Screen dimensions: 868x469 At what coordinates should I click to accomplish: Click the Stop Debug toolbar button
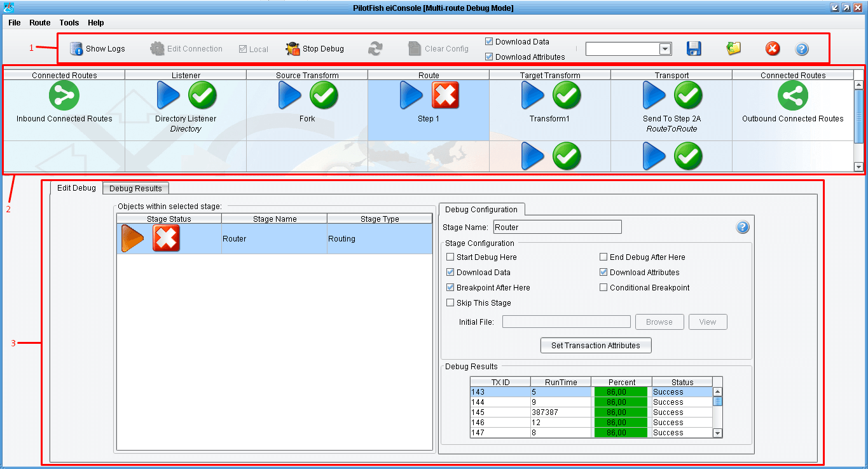(x=315, y=49)
